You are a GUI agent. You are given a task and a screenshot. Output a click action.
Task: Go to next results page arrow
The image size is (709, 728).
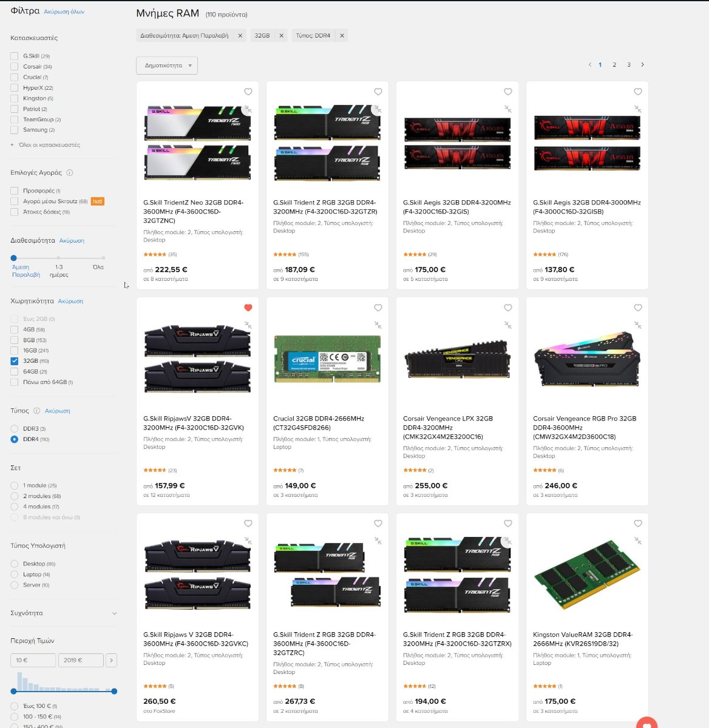[643, 64]
